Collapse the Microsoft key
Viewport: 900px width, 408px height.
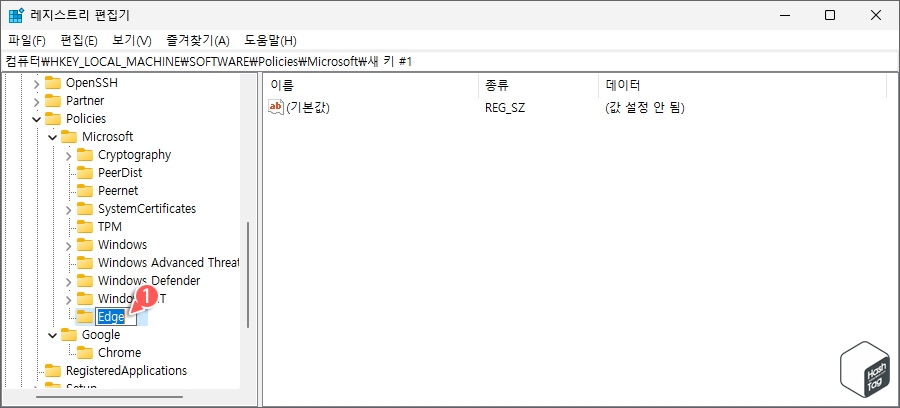(x=53, y=137)
